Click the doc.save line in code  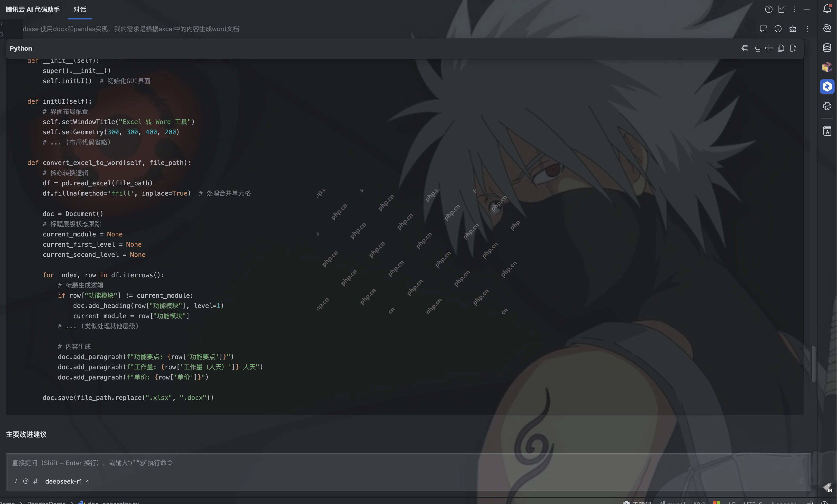click(x=128, y=397)
